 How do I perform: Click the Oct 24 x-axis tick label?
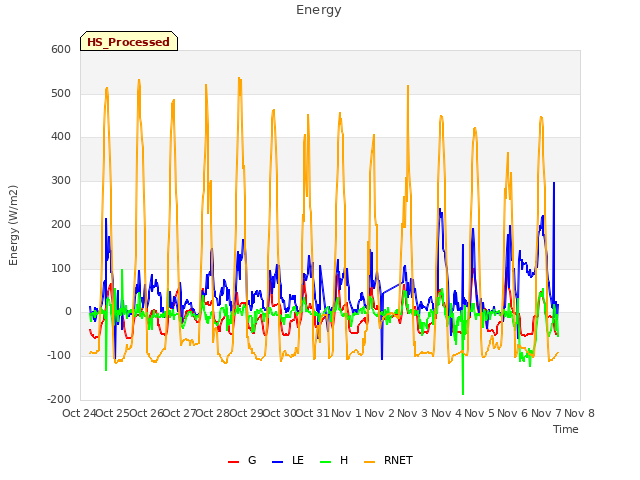tap(79, 413)
